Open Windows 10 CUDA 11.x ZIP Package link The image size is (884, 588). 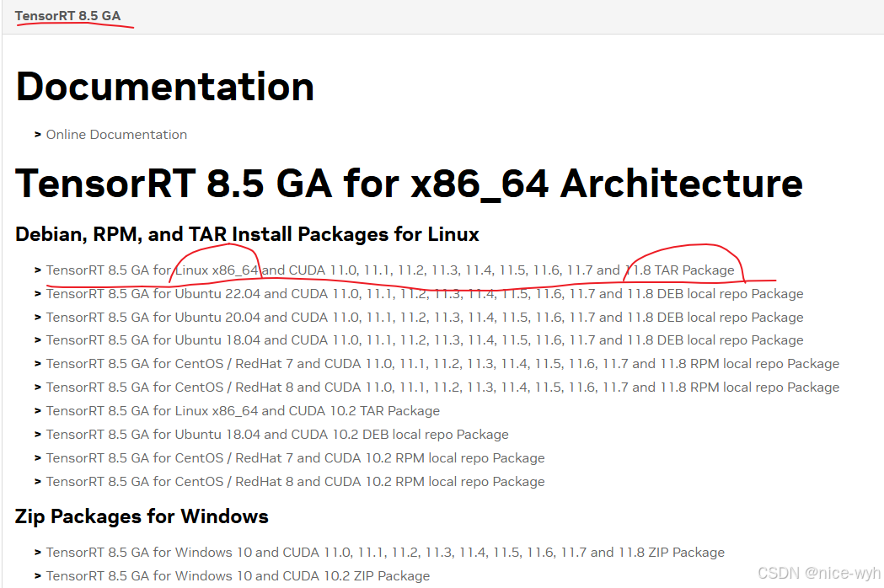point(385,553)
